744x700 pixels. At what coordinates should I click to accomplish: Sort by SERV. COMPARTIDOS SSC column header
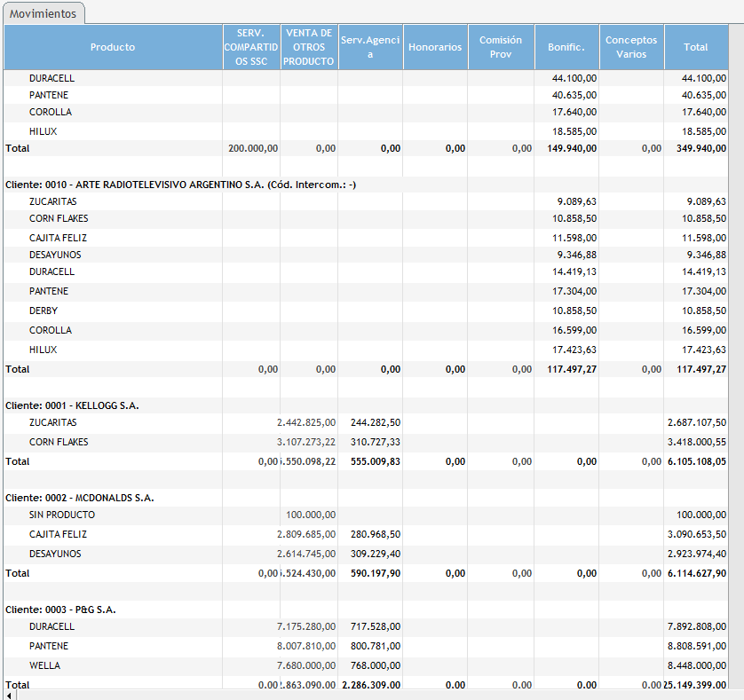coord(251,47)
